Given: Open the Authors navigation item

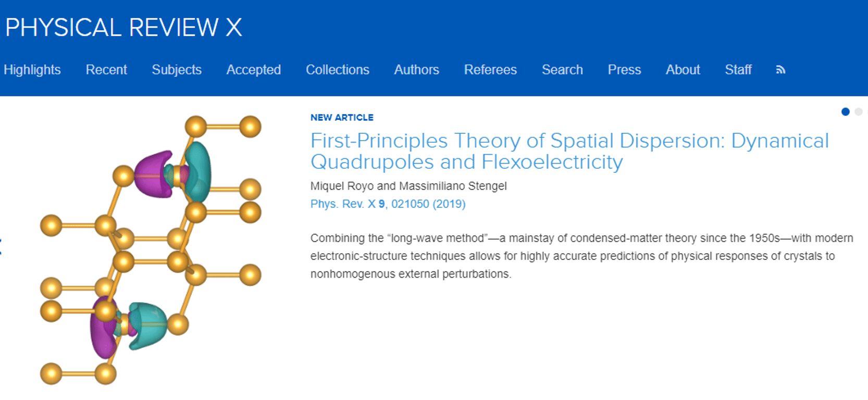Looking at the screenshot, I should tap(417, 70).
